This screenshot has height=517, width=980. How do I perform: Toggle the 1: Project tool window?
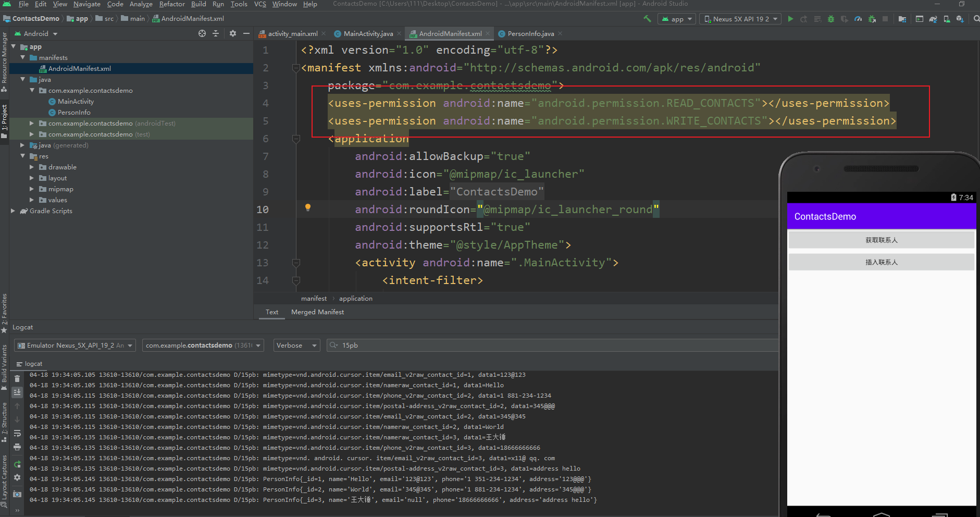[4, 120]
